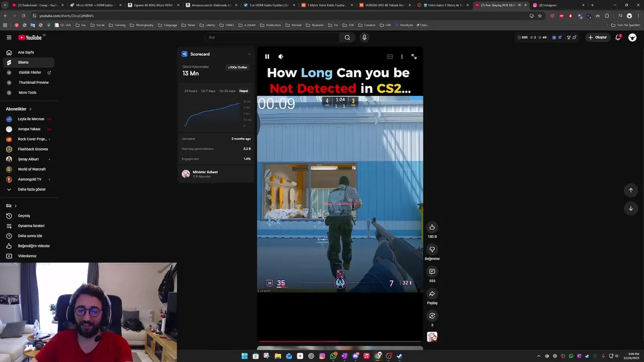Switch to Radiohead - Creep browser tab
Viewport: 644px width, 362px height.
coord(37,5)
